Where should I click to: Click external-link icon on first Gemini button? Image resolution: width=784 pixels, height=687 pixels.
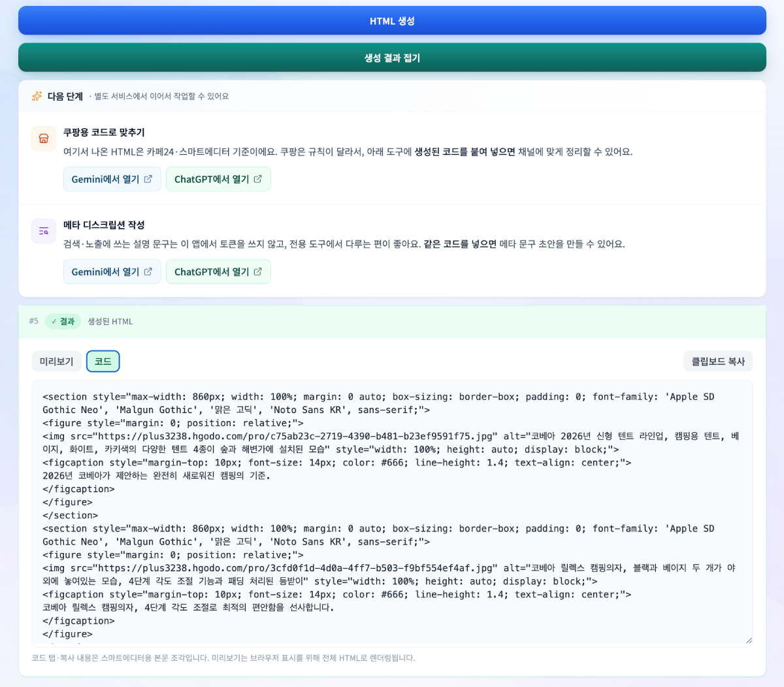point(148,179)
